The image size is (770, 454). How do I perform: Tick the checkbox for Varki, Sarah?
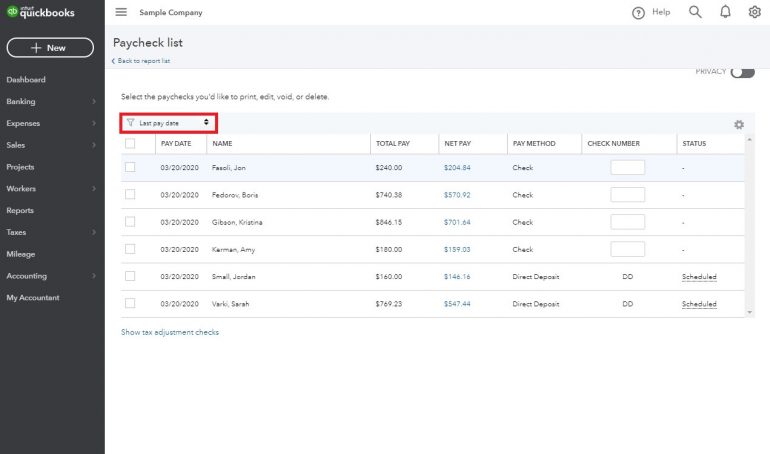[x=130, y=303]
